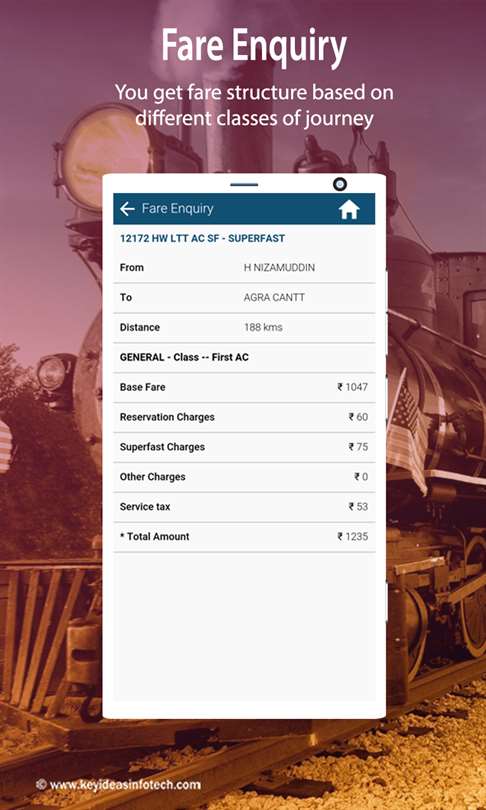Select the Base Fare row
The height and width of the screenshot is (810, 486).
point(244,387)
